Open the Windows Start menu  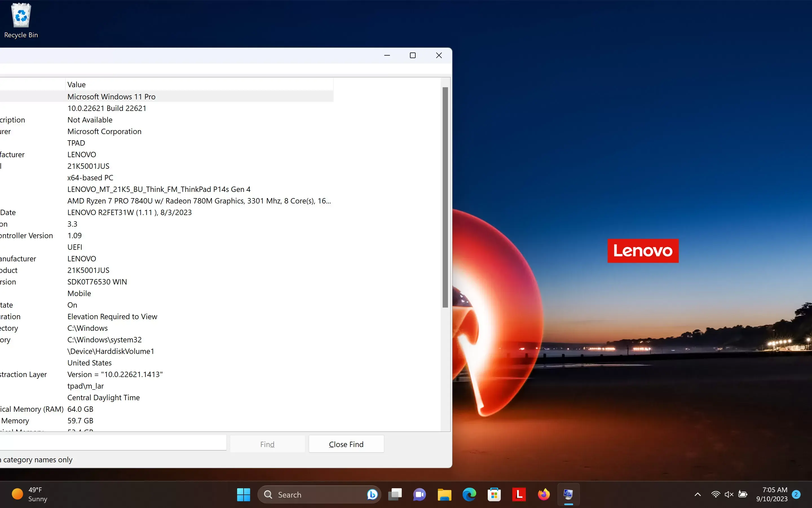click(244, 494)
